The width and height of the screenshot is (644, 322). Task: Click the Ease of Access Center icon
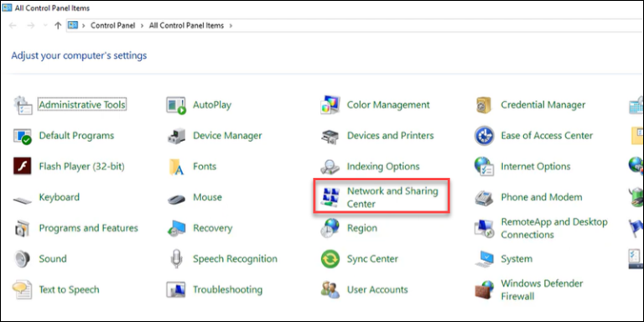point(484,136)
